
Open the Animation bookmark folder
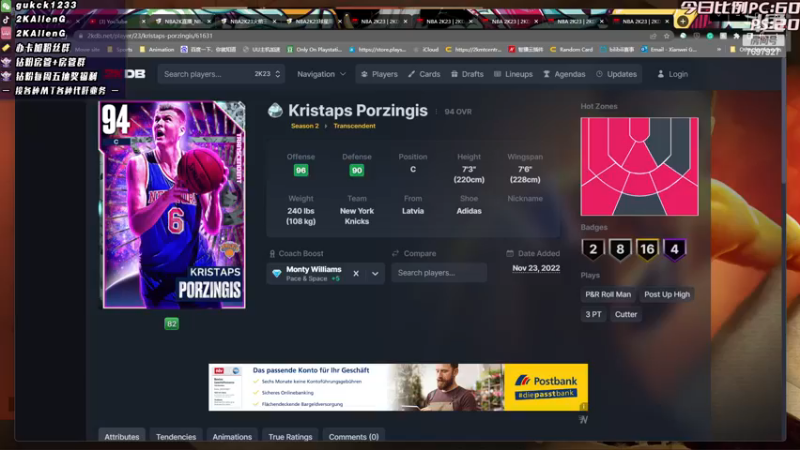point(157,49)
